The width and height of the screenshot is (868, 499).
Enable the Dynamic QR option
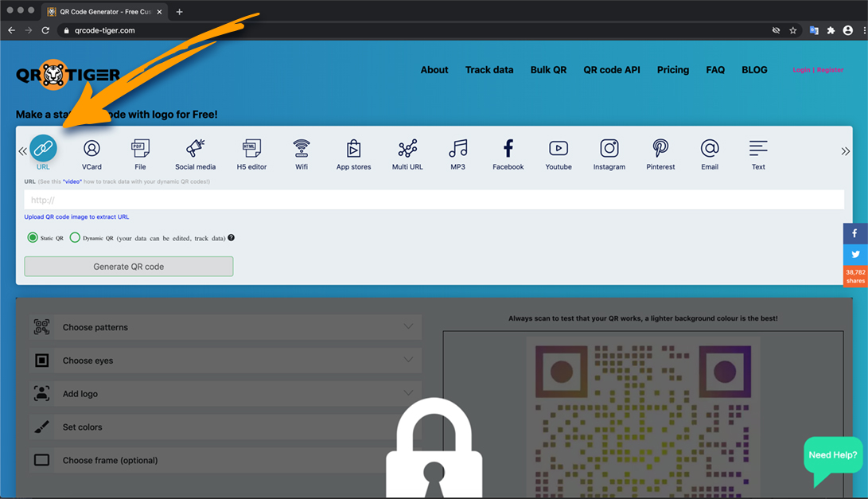(x=75, y=237)
